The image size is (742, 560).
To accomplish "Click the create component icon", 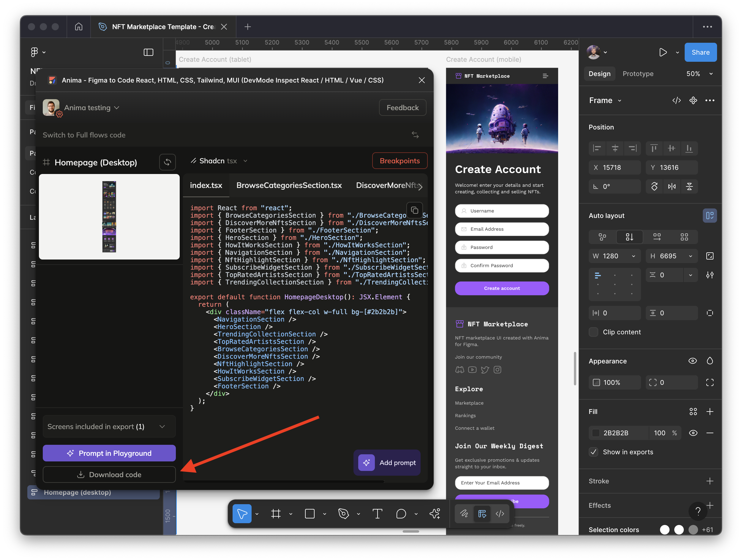I will tap(693, 100).
